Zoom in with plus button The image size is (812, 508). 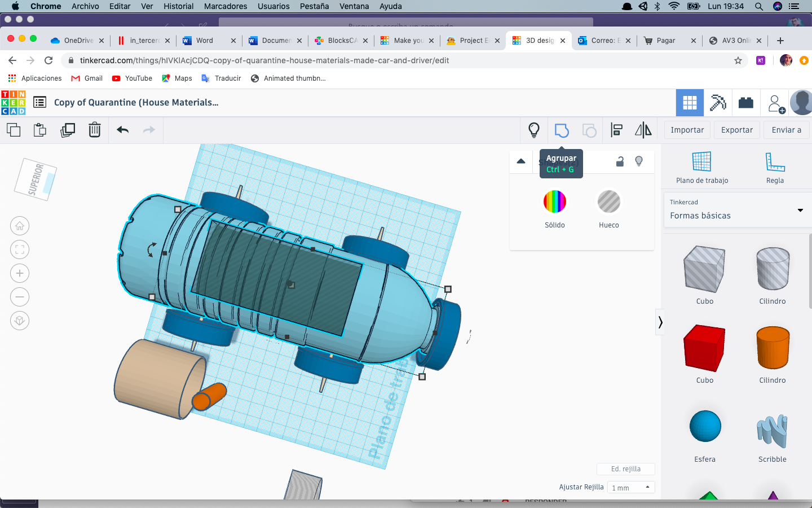[x=20, y=273]
